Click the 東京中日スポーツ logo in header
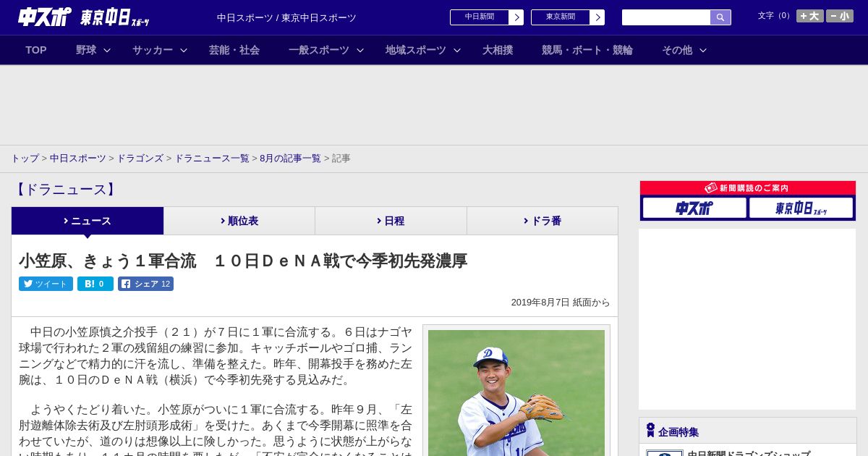Screen dimensions: 868x456 [114, 17]
